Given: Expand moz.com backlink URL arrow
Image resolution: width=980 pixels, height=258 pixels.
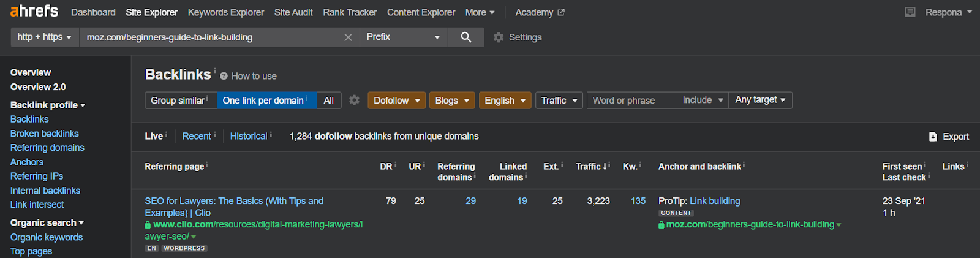Looking at the screenshot, I should point(839,225).
